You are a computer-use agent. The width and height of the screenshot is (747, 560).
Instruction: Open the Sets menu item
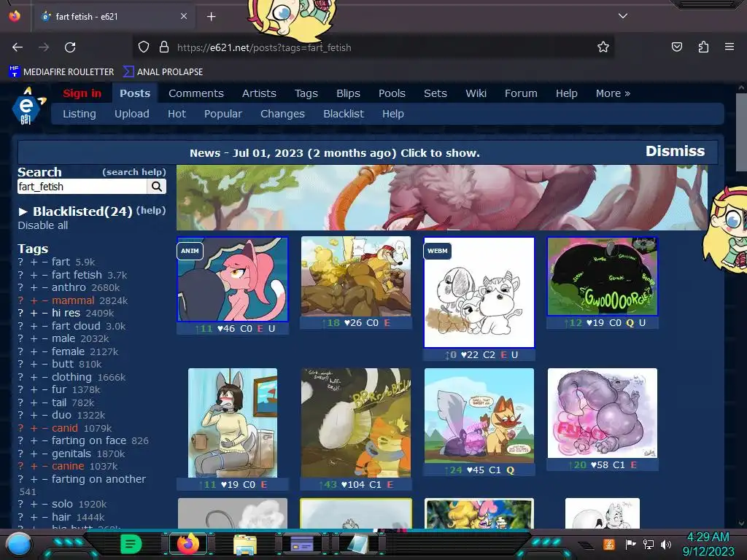point(436,93)
